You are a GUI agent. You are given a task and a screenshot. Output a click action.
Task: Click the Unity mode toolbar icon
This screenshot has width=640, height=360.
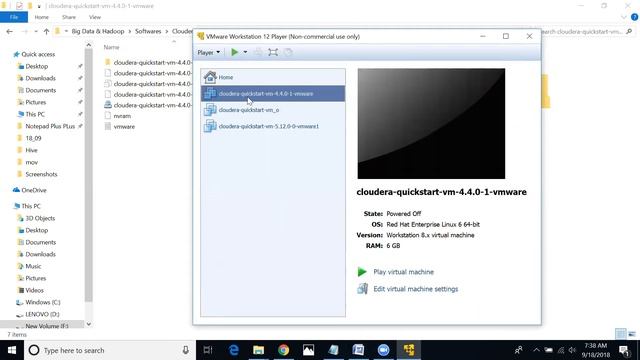(x=288, y=52)
